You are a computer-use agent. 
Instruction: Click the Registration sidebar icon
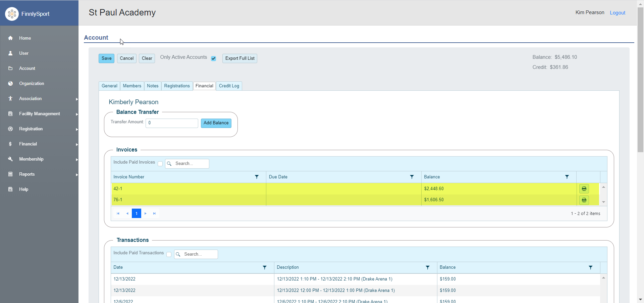(x=10, y=129)
